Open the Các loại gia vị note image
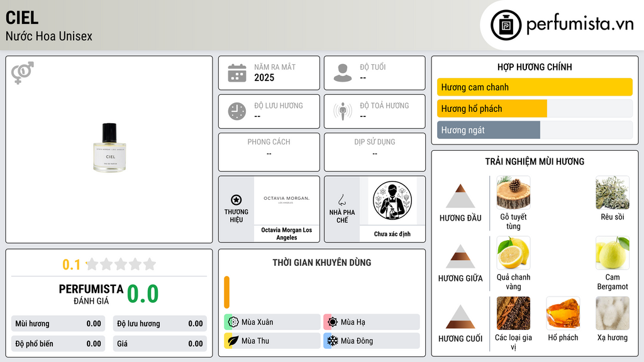This screenshot has width=644, height=362. point(513,313)
